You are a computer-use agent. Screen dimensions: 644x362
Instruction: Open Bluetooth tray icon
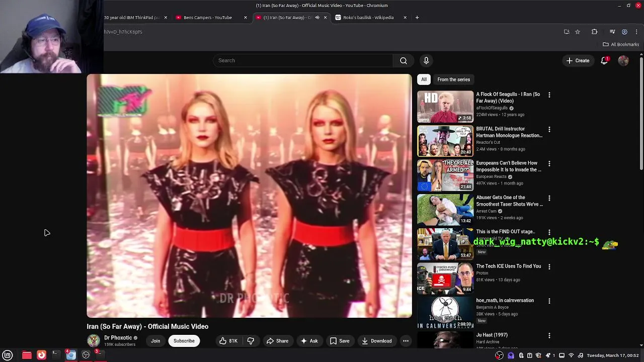click(x=521, y=355)
